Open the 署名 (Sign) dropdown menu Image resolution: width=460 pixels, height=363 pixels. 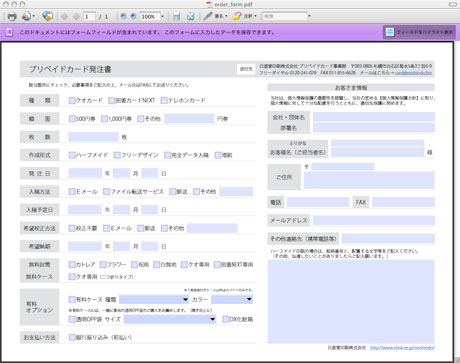coord(221,16)
